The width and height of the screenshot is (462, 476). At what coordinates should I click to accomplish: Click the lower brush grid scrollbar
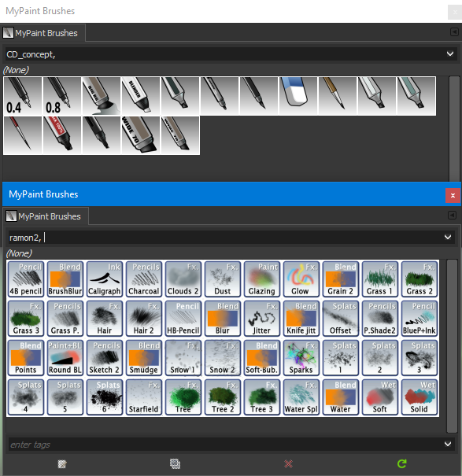click(452, 345)
